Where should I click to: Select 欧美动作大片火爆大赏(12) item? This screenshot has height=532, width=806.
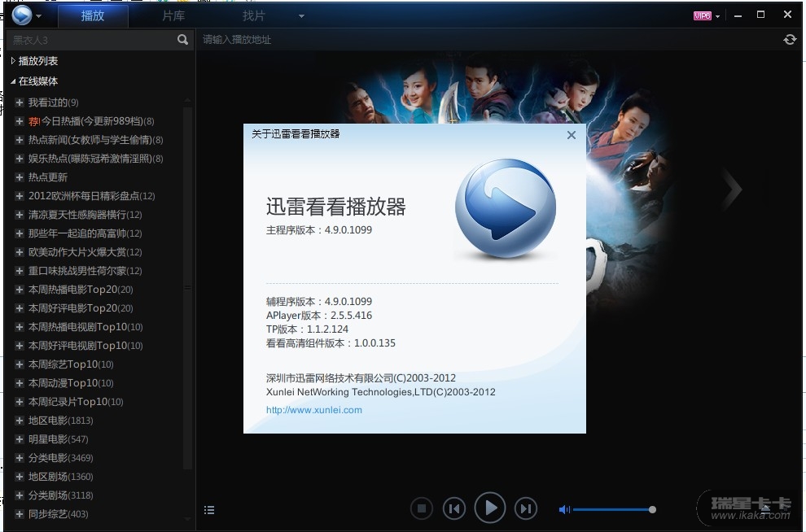point(85,252)
